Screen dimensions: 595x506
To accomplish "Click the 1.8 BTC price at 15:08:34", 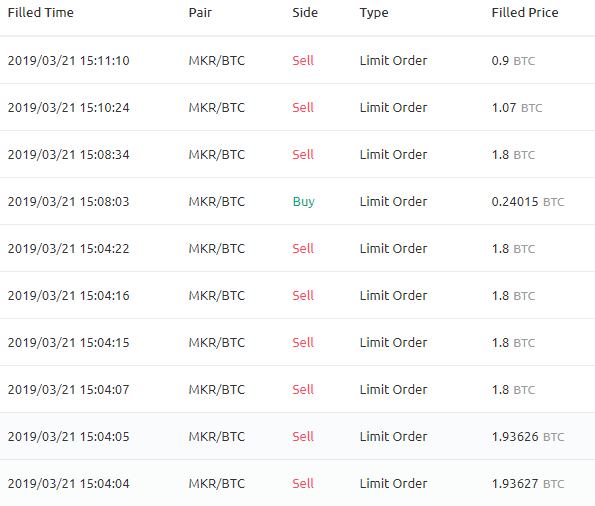I will click(x=513, y=155).
